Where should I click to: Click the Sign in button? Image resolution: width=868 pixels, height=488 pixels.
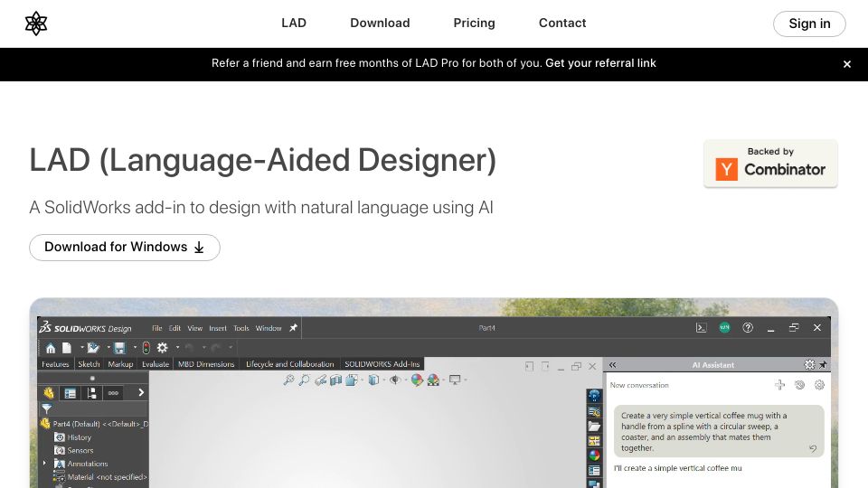coord(809,23)
